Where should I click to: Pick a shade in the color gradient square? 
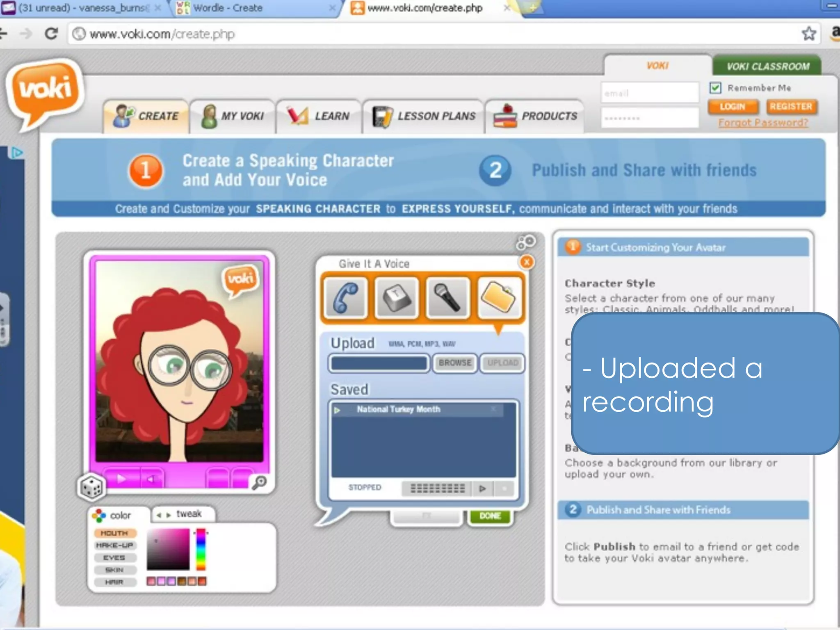coord(168,550)
